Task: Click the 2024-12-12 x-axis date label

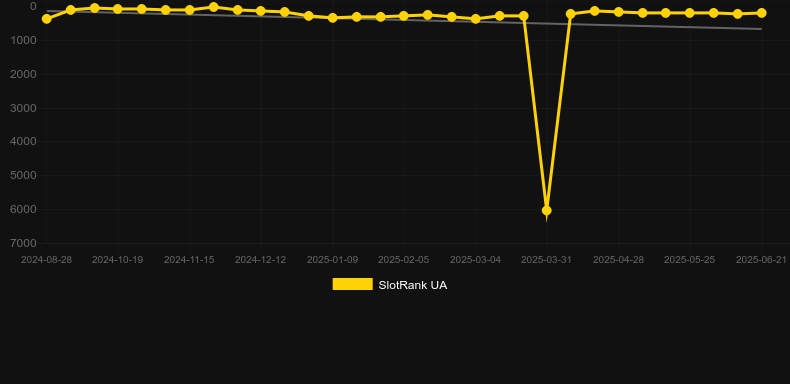Action: click(x=260, y=260)
